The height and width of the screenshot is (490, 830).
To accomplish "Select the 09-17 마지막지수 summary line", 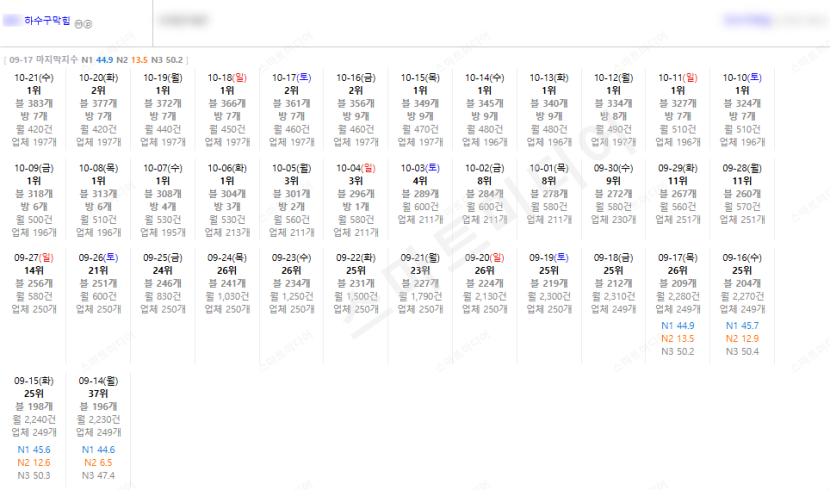I will point(96,60).
